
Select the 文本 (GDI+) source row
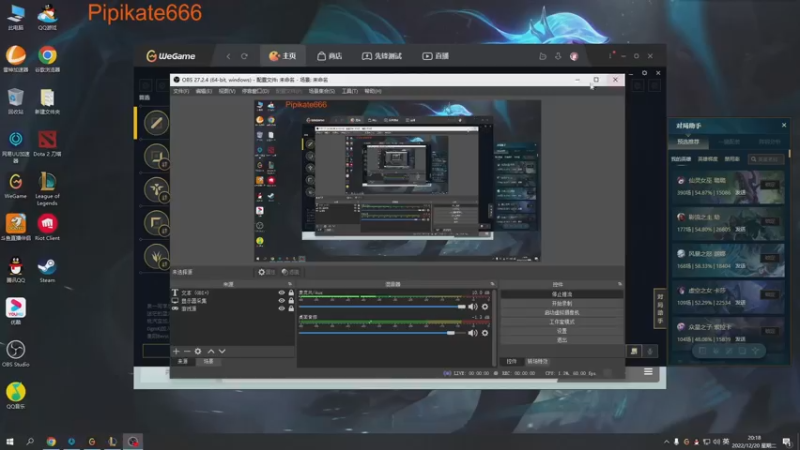click(x=233, y=293)
